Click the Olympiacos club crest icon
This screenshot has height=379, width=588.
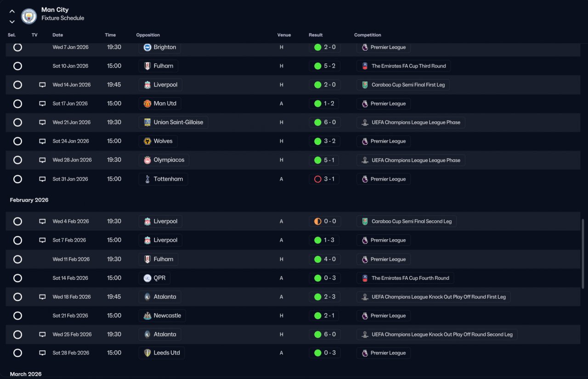click(147, 160)
